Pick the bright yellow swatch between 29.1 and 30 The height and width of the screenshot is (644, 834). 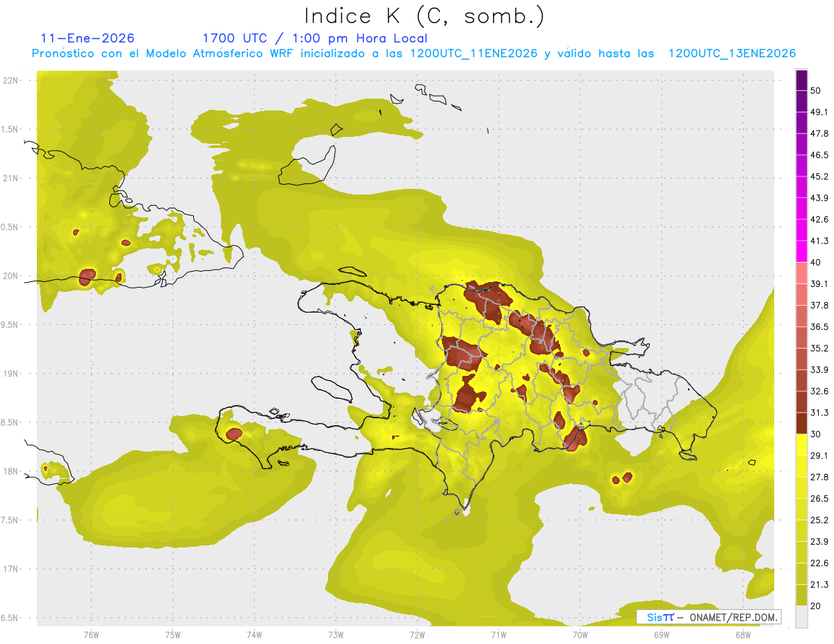(x=801, y=445)
